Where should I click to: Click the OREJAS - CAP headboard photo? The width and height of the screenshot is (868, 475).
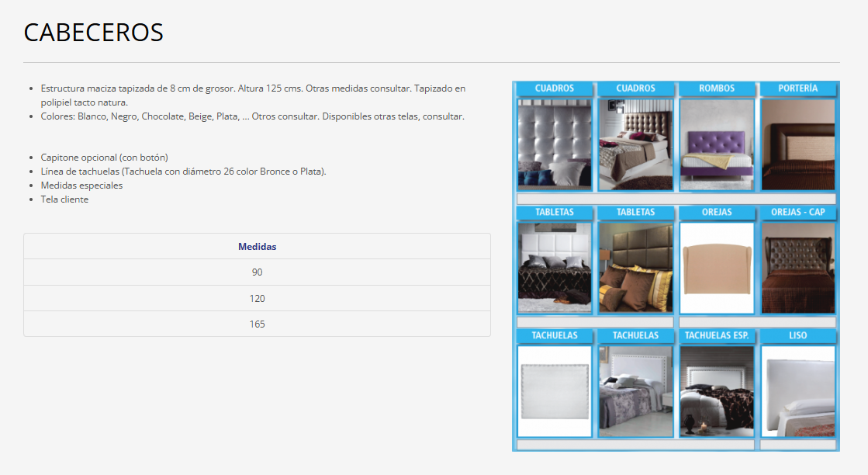coord(798,268)
